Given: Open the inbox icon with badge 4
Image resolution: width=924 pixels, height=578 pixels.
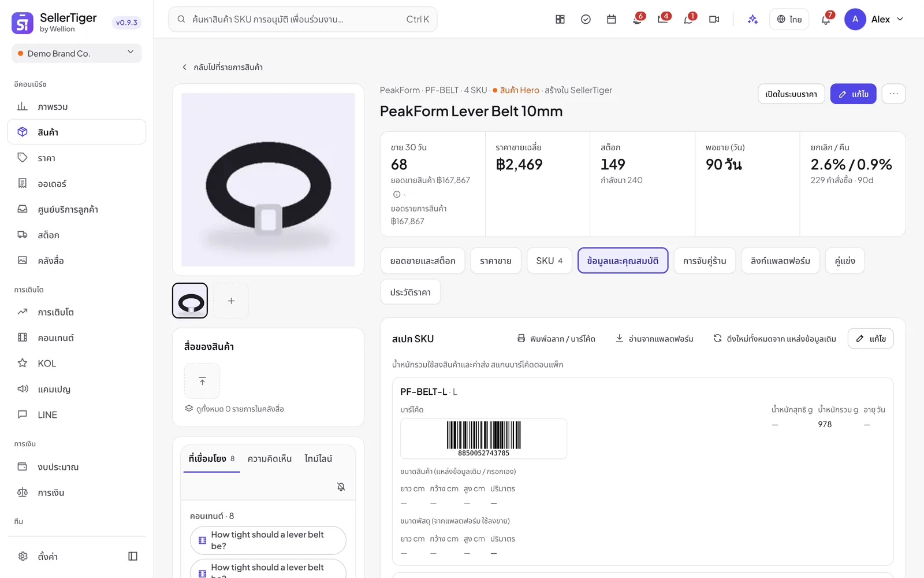Looking at the screenshot, I should pos(663,19).
